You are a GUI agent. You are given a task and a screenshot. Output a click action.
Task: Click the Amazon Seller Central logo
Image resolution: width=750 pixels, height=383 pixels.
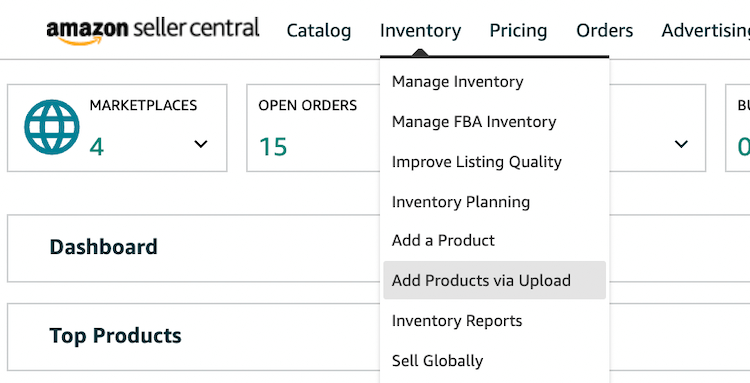point(153,31)
